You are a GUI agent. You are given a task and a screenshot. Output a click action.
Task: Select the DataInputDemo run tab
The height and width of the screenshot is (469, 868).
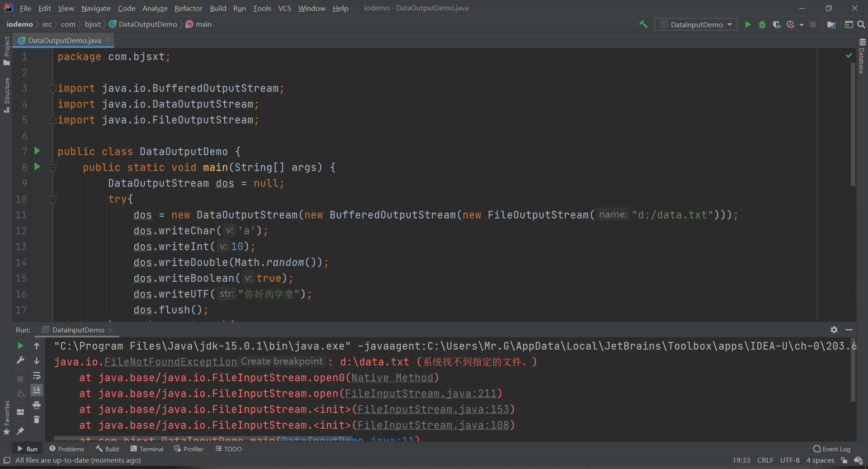(78, 330)
